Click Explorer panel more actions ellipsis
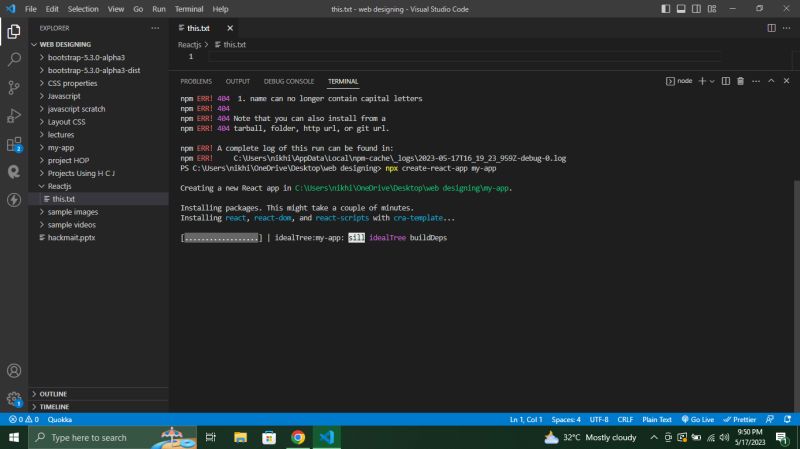Screen dimensions: 800x449 coord(155,28)
